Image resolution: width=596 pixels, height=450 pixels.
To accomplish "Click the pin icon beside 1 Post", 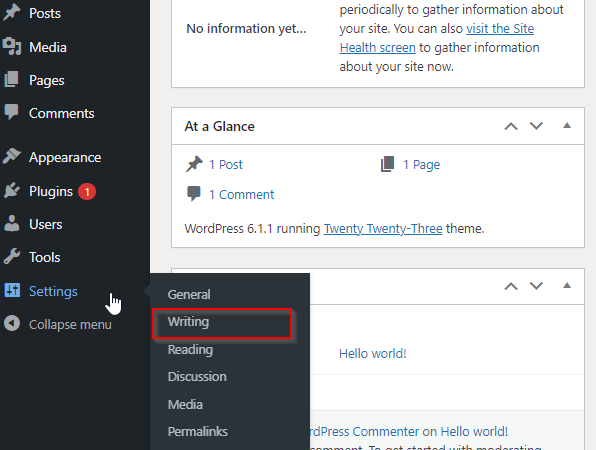I will (x=194, y=164).
